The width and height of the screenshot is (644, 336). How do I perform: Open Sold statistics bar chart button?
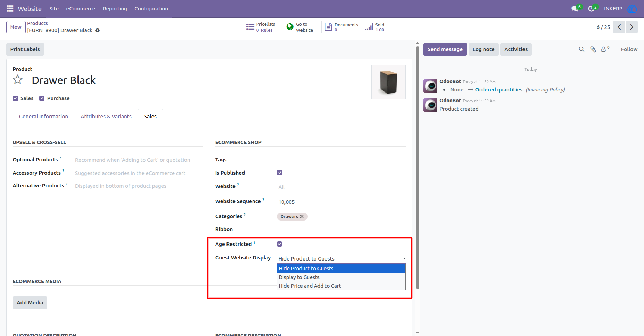(x=382, y=27)
